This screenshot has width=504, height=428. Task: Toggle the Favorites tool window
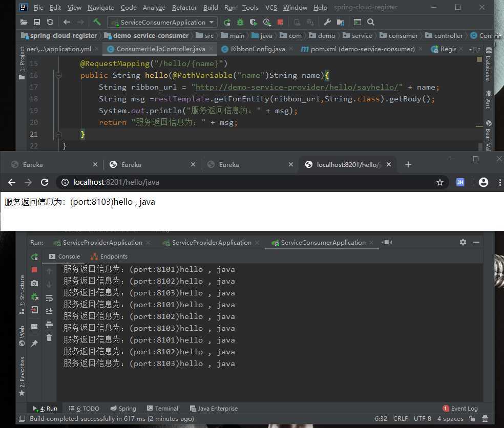tap(22, 376)
